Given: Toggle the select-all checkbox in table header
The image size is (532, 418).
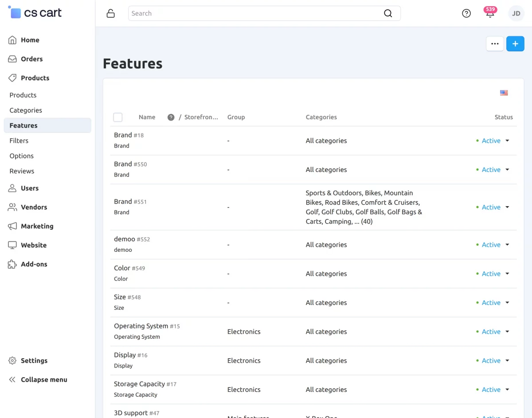Looking at the screenshot, I should coord(118,117).
